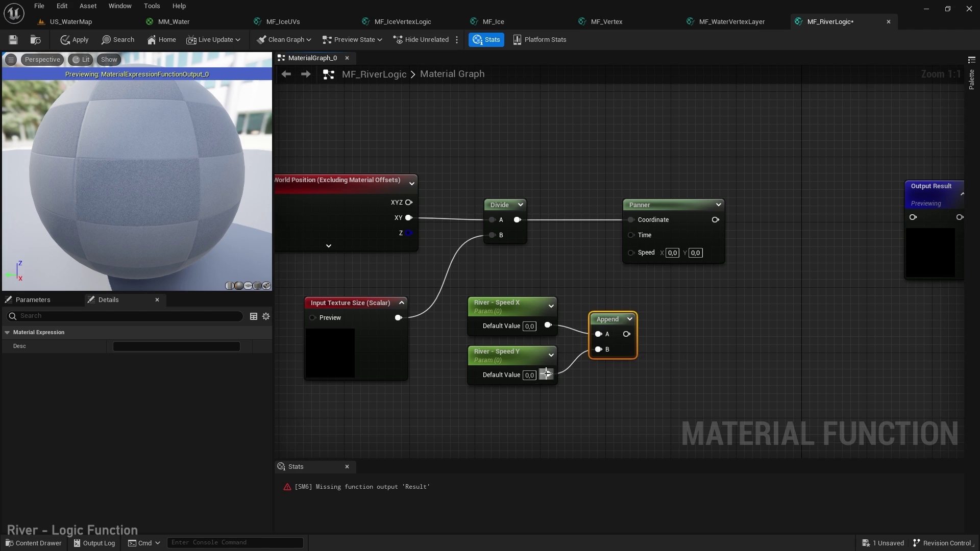Expand the River - Speed Y node chevron

pos(551,356)
